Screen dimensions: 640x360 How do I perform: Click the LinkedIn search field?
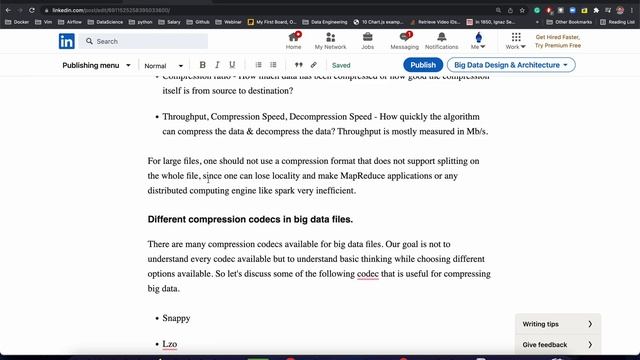[143, 41]
